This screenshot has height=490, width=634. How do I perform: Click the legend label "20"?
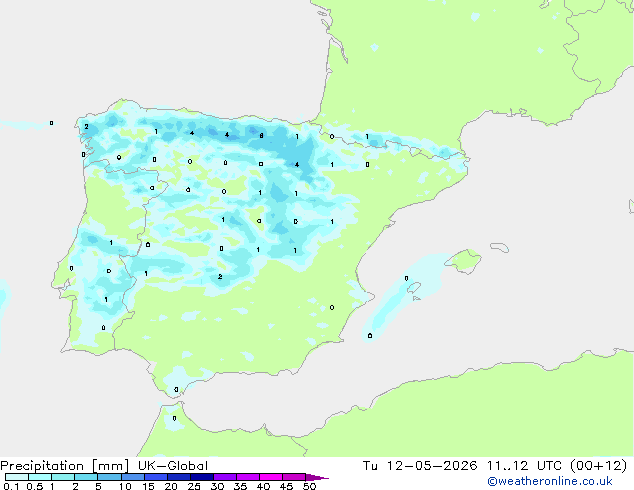(x=171, y=486)
